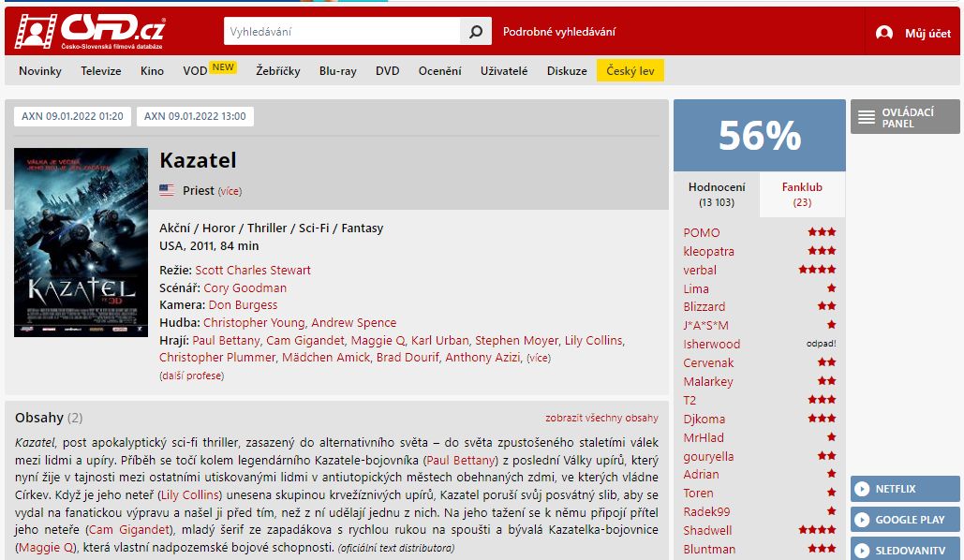Open Podrobné vyhledávání link

point(559,31)
